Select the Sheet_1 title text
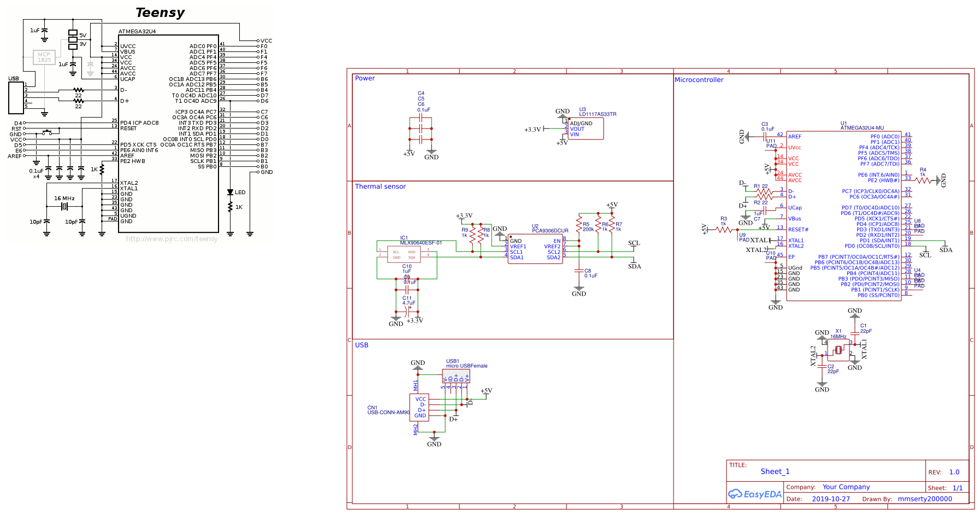The height and width of the screenshot is (515, 980). click(775, 471)
